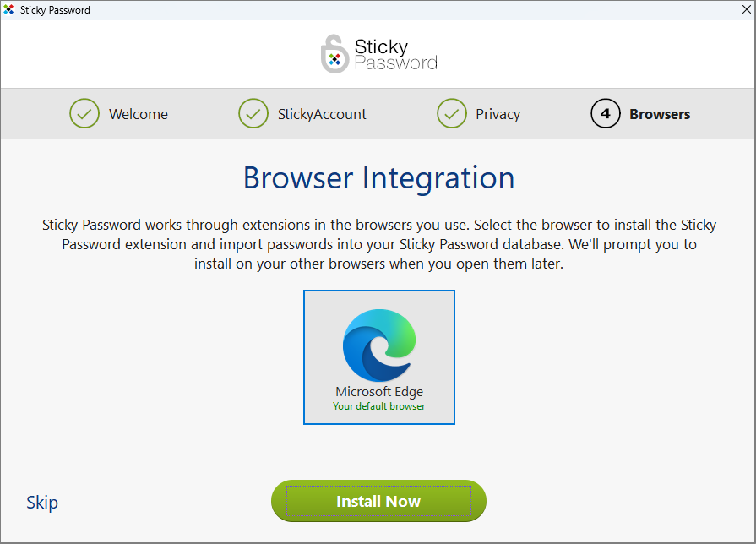Click the Sticky Password title bar icon

[9, 9]
